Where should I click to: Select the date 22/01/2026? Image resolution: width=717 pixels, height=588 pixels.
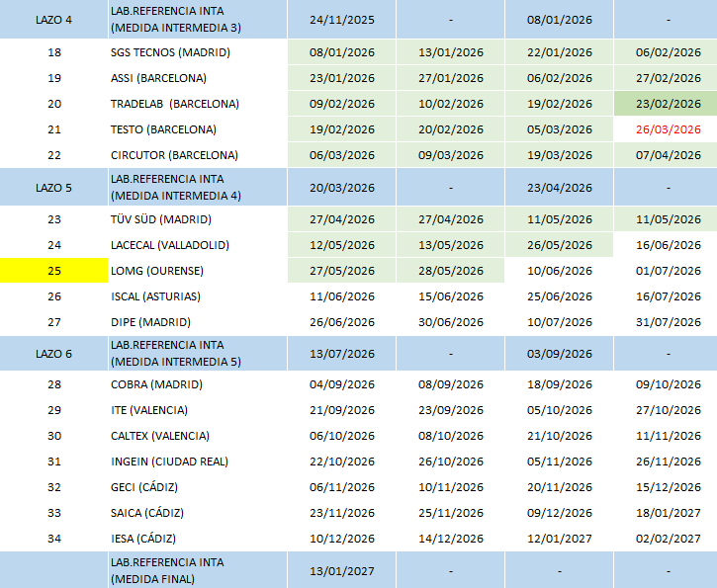click(x=559, y=52)
